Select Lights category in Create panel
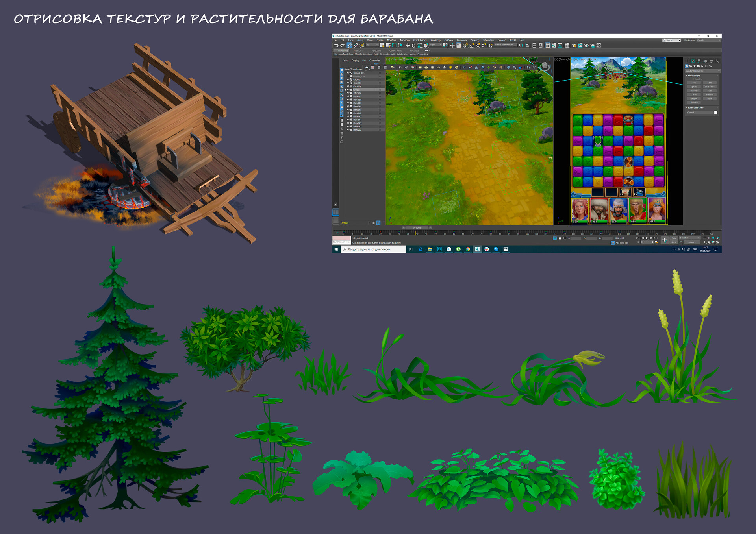 click(x=695, y=66)
